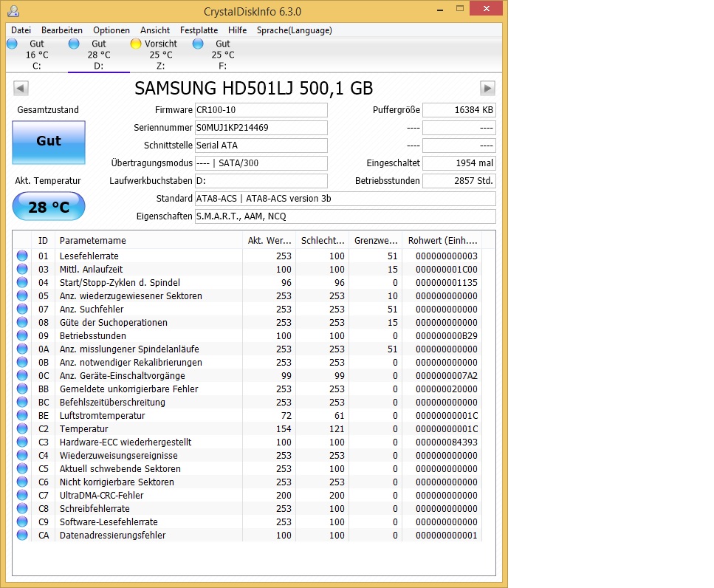Open the Datei menu

(x=21, y=30)
